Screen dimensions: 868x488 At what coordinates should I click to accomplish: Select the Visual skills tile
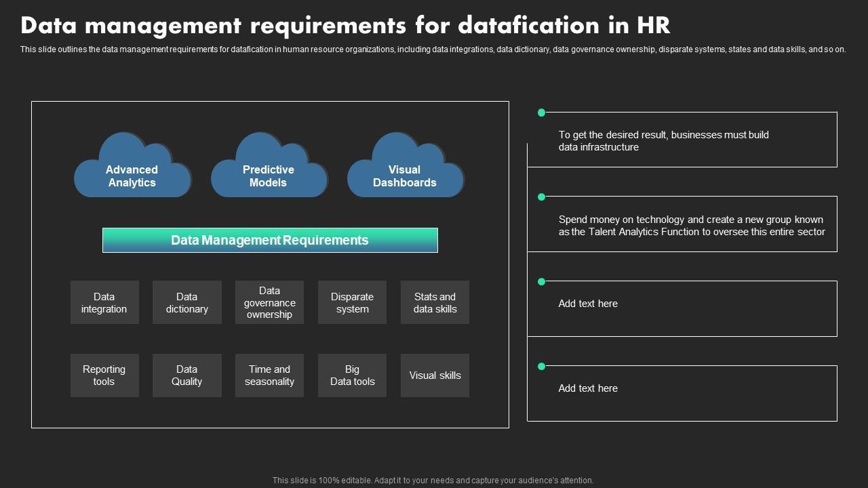435,375
